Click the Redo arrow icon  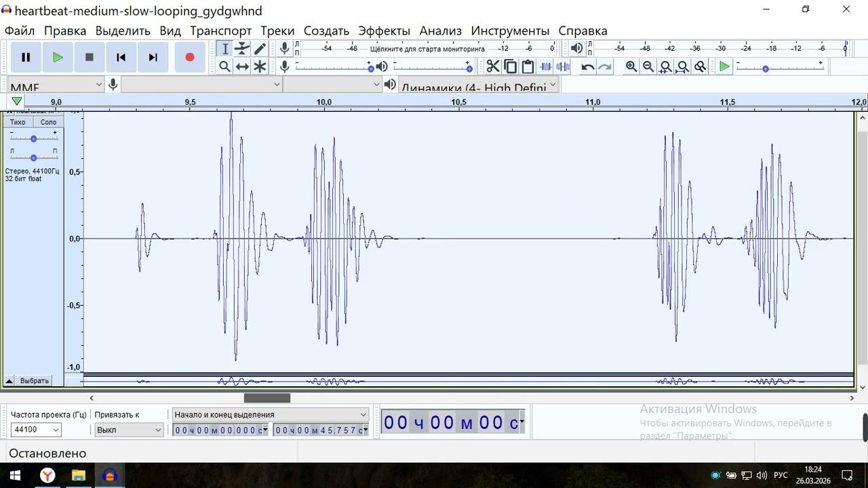605,66
